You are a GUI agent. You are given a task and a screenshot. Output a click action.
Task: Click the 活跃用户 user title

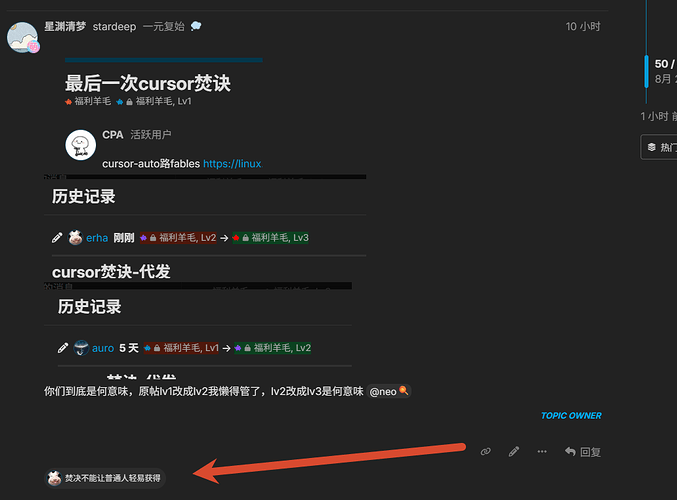pyautogui.click(x=151, y=135)
